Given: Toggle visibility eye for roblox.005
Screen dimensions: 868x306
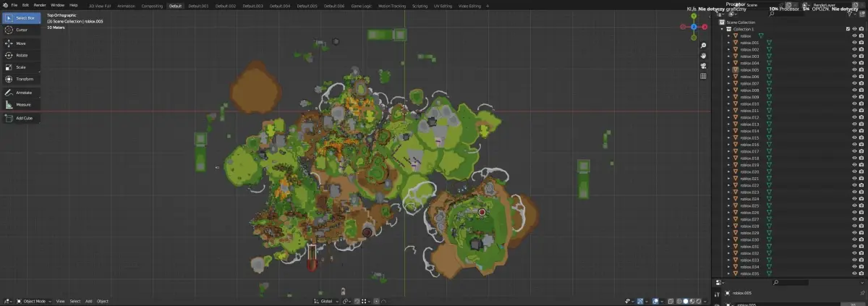Looking at the screenshot, I should [855, 70].
